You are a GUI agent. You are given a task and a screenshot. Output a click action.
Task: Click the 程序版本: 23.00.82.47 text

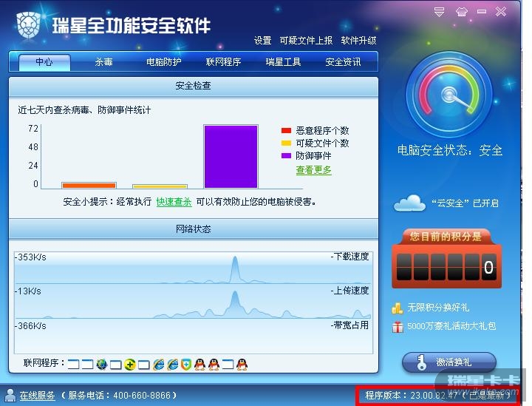[412, 396]
